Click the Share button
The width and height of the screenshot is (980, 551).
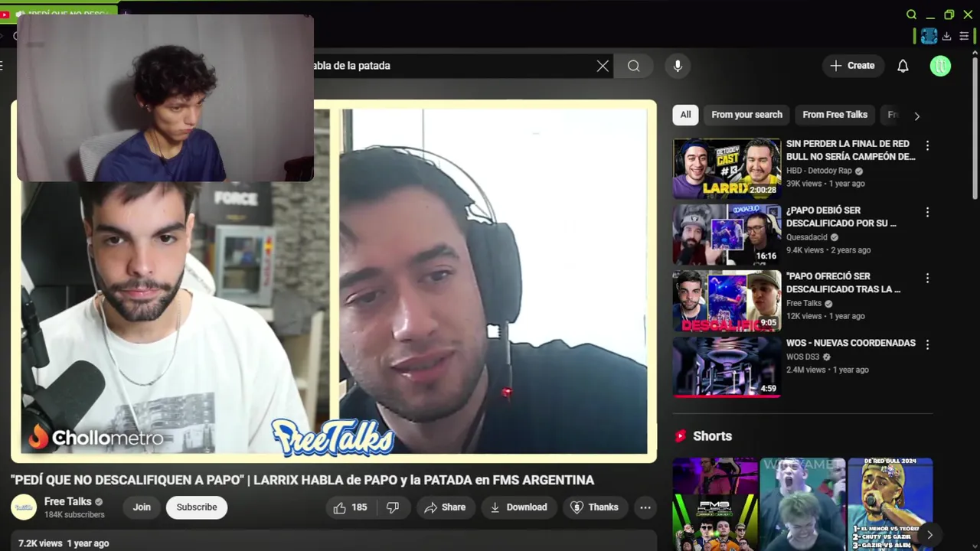point(445,507)
